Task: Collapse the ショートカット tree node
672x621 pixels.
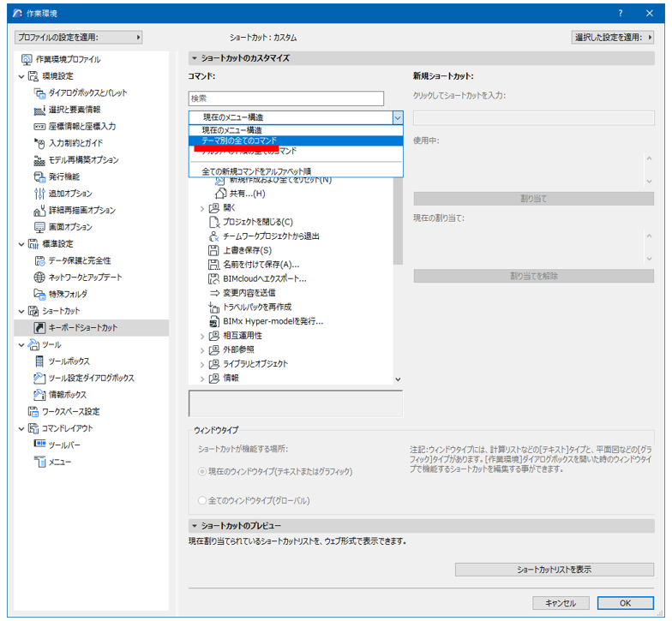Action: tap(21, 312)
